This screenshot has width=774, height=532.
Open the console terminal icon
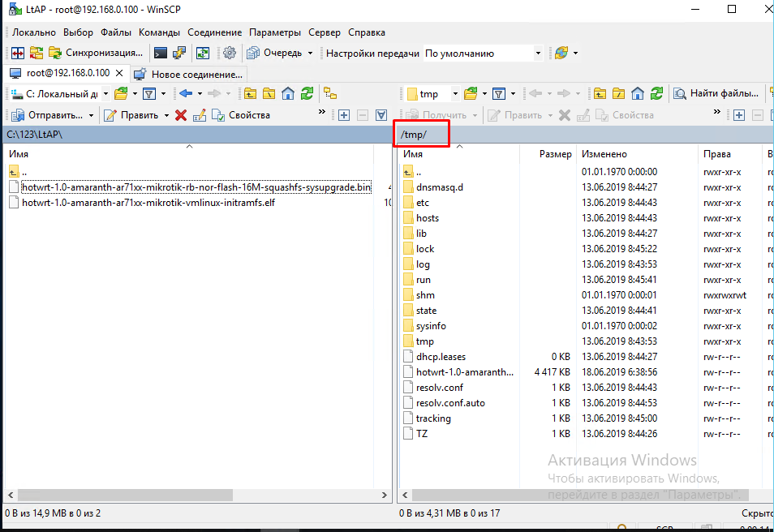point(161,53)
